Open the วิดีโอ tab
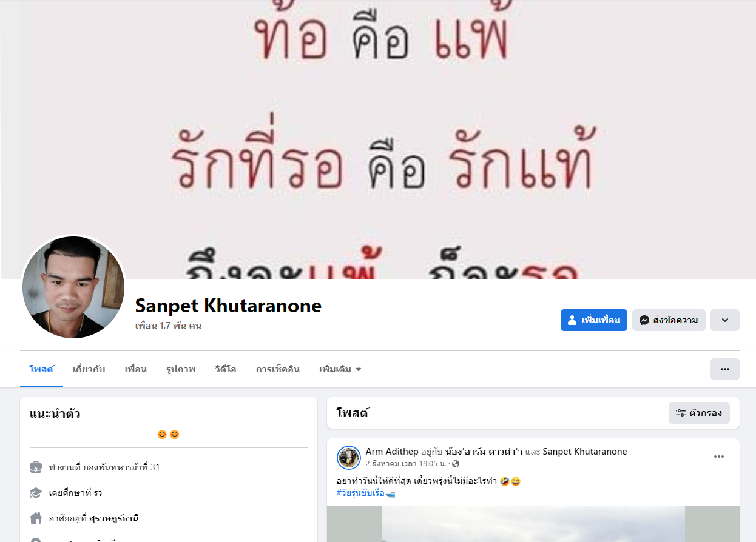This screenshot has height=542, width=756. pyautogui.click(x=226, y=369)
